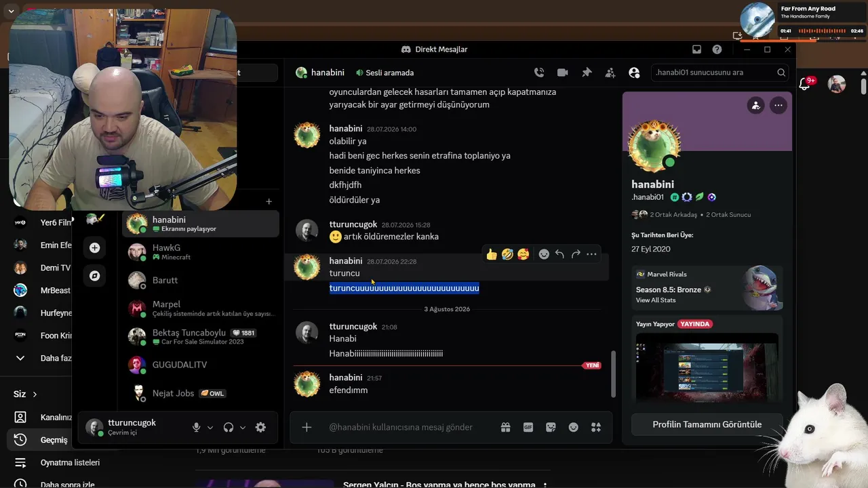Explore discoverable servers compass icon
This screenshot has height=488, width=868.
click(x=94, y=276)
